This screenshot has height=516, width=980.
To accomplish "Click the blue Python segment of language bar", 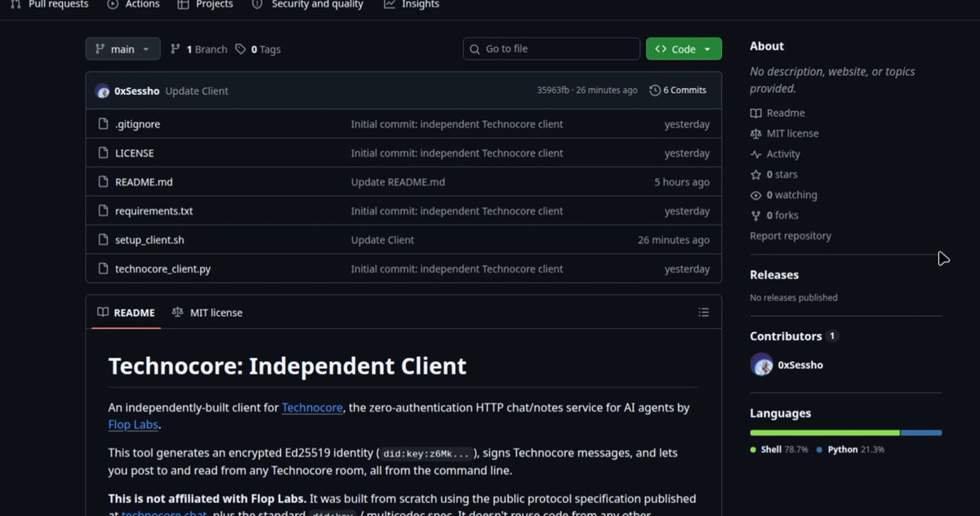I will coord(921,433).
